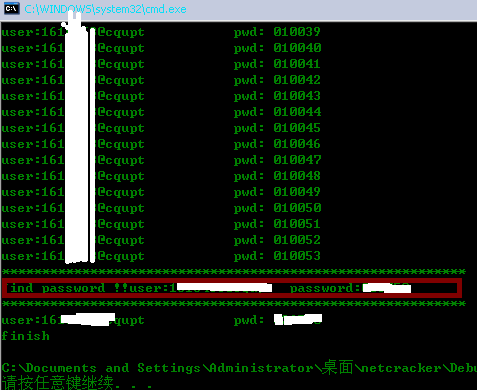
Task: Click the 'find password' result text
Action: click(56, 288)
